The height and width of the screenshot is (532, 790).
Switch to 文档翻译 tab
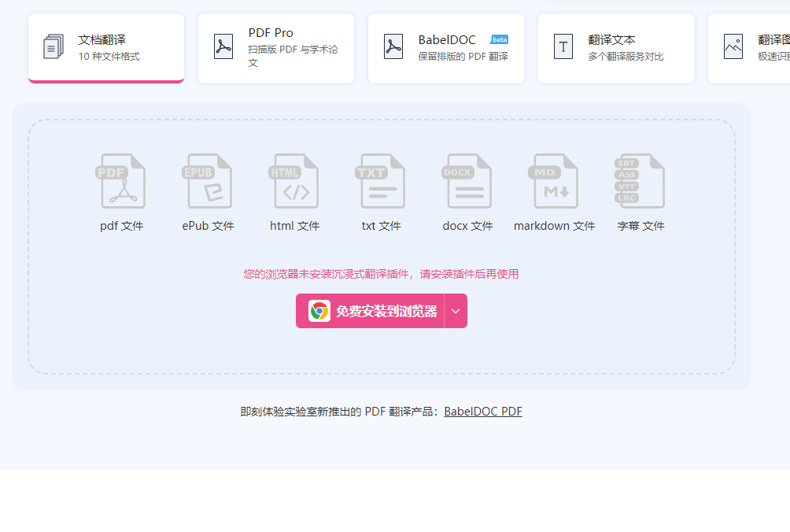click(106, 48)
